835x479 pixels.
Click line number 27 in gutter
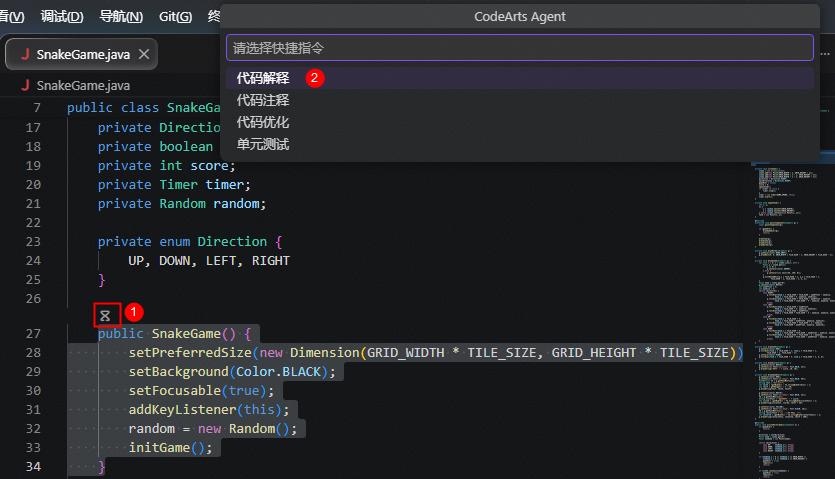coord(33,334)
